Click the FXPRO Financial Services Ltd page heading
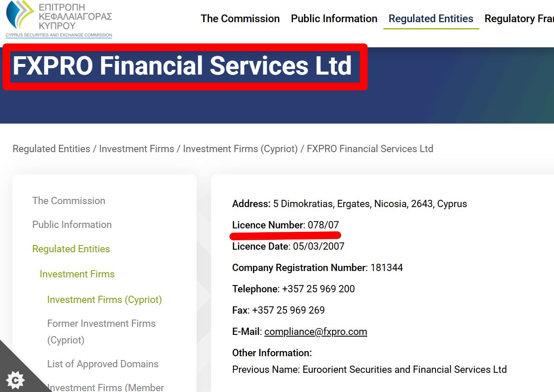This screenshot has width=554, height=392. tap(182, 66)
